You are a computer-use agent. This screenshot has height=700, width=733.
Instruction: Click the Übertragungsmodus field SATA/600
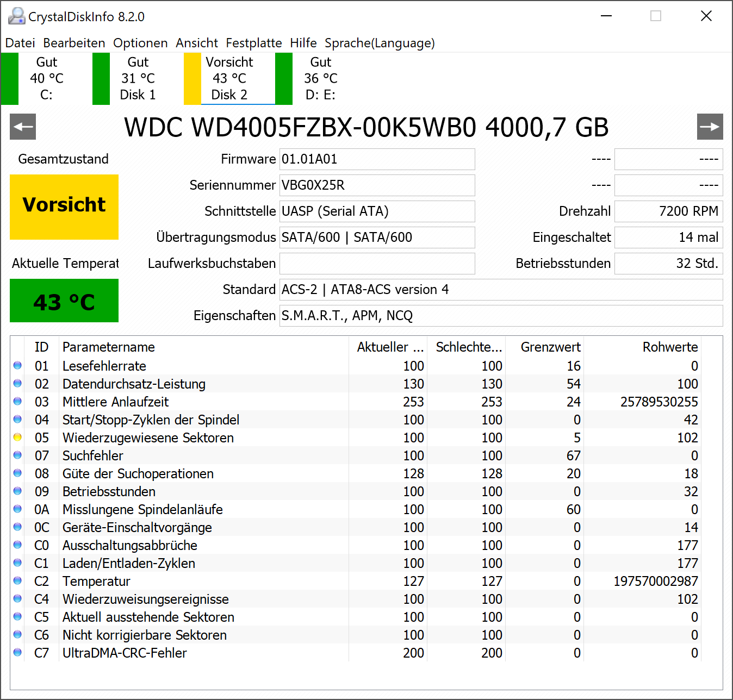[x=377, y=237]
